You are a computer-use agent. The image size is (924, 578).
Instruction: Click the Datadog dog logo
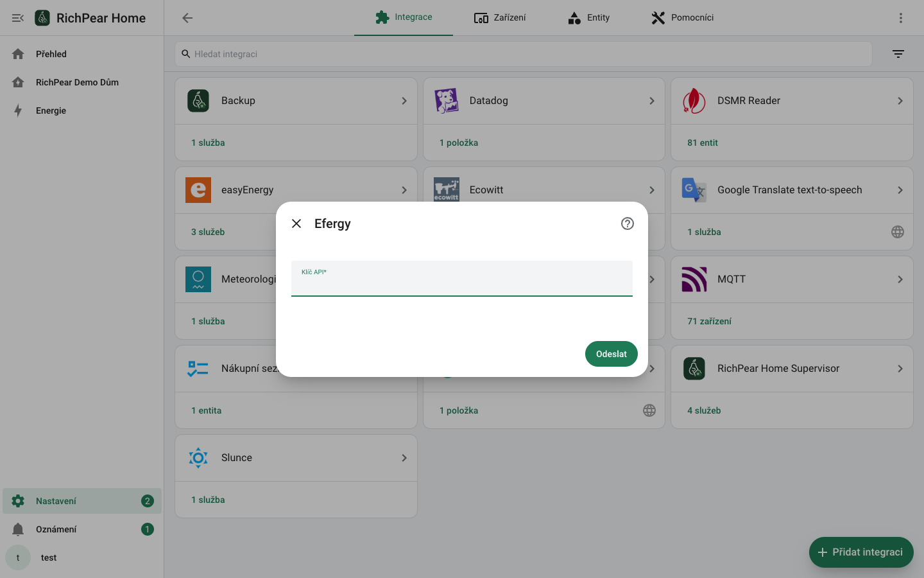pyautogui.click(x=447, y=101)
